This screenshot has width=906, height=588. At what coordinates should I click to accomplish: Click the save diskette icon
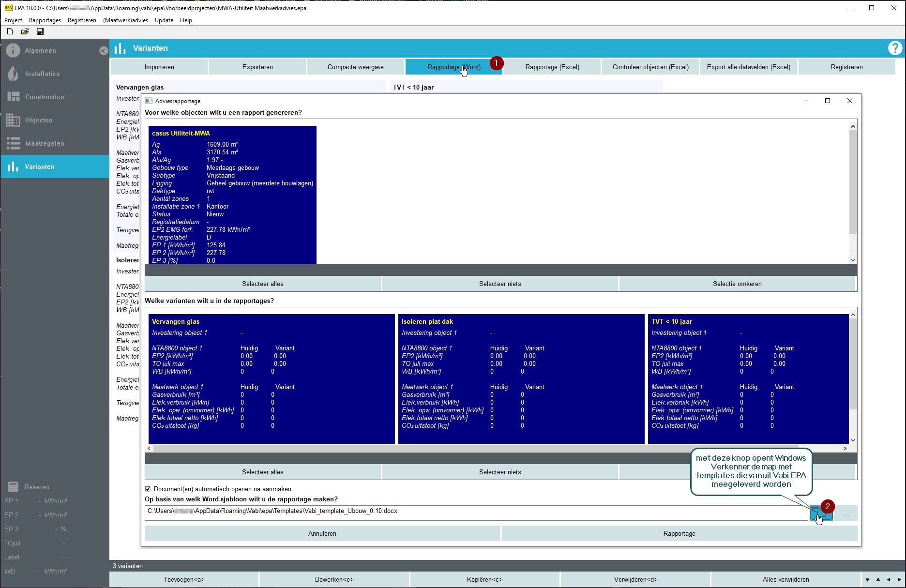pos(40,31)
